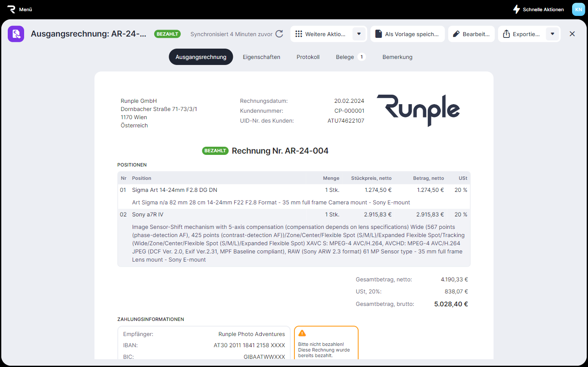
Task: Click recipient 'Runple Photo Adventures'
Action: [252, 334]
